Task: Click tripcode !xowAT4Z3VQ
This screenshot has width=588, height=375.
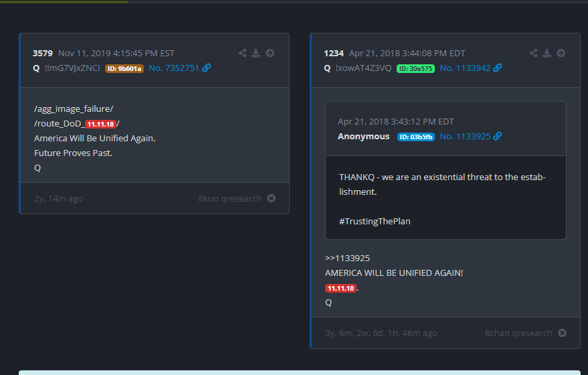Action: [364, 68]
